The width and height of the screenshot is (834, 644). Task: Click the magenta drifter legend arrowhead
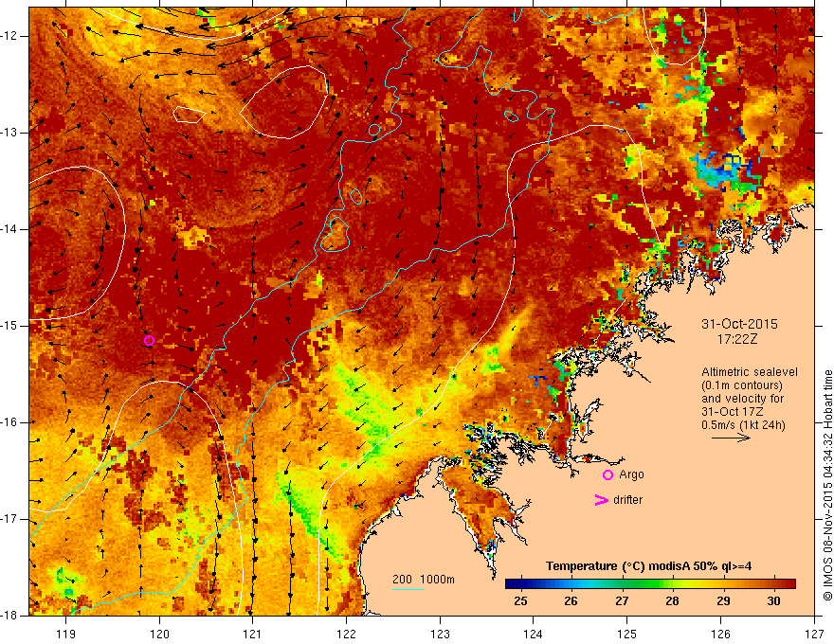(x=601, y=500)
